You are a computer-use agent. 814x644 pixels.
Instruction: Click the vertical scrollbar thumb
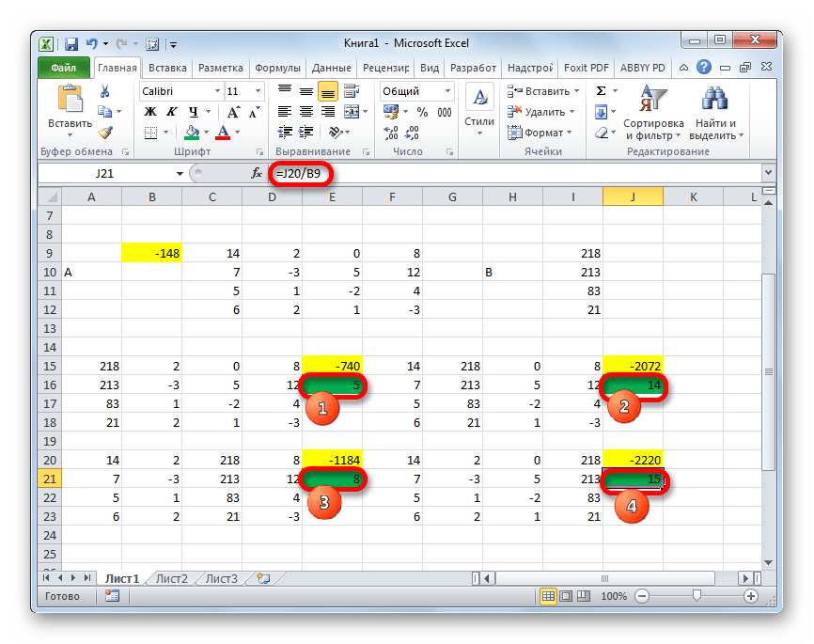tap(768, 371)
